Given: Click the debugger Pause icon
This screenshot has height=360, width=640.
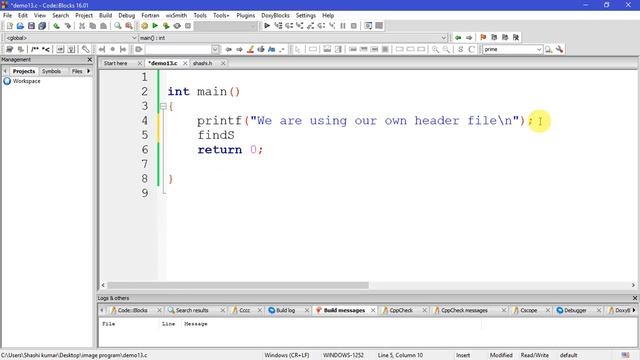Looking at the screenshot, I should (343, 26).
